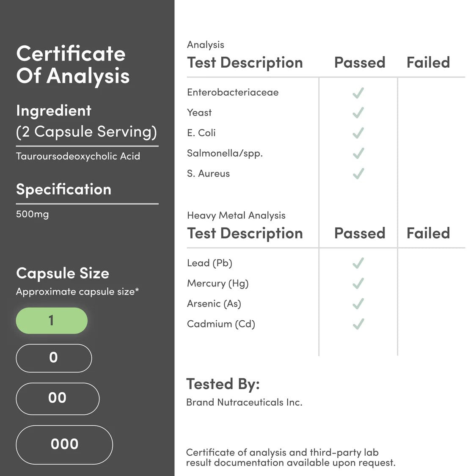Click the Heavy Metal Analysis heading
The image size is (476, 476).
pyautogui.click(x=236, y=215)
